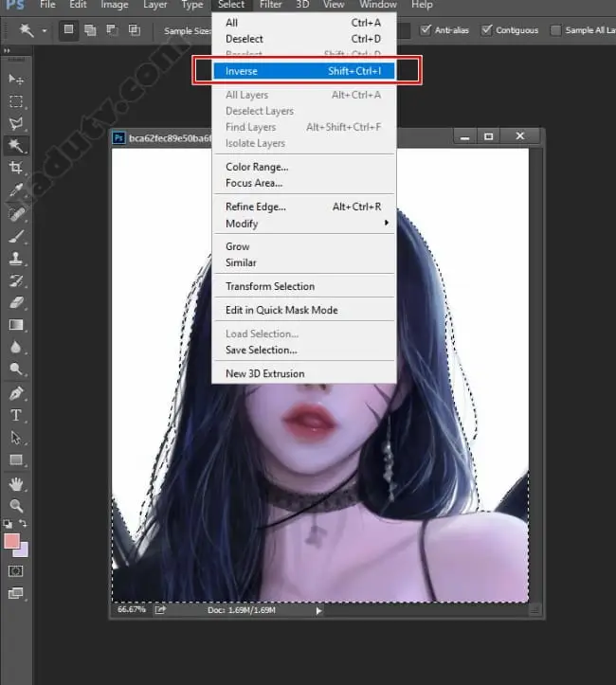Viewport: 616px width, 685px height.
Task: Click Add to Selection mode button
Action: pos(90,29)
